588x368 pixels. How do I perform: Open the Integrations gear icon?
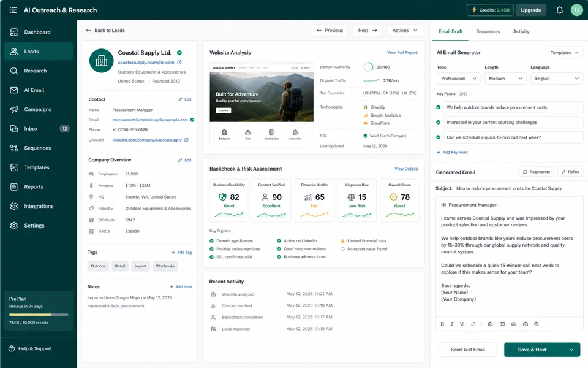(14, 206)
